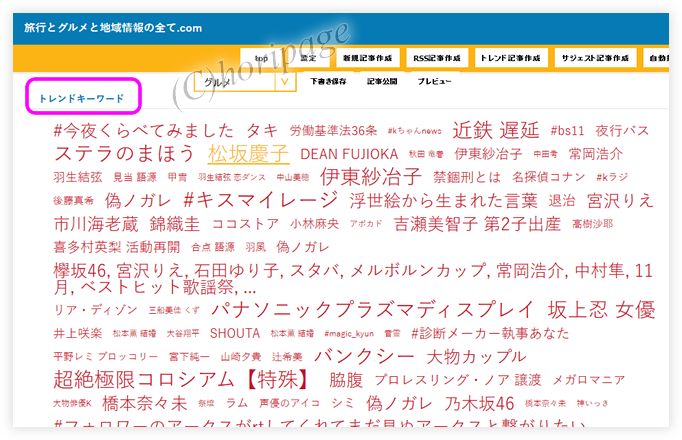The height and width of the screenshot is (440, 682).
Task: Select keyword #診断メーカー執事あなた
Action: [x=490, y=333]
